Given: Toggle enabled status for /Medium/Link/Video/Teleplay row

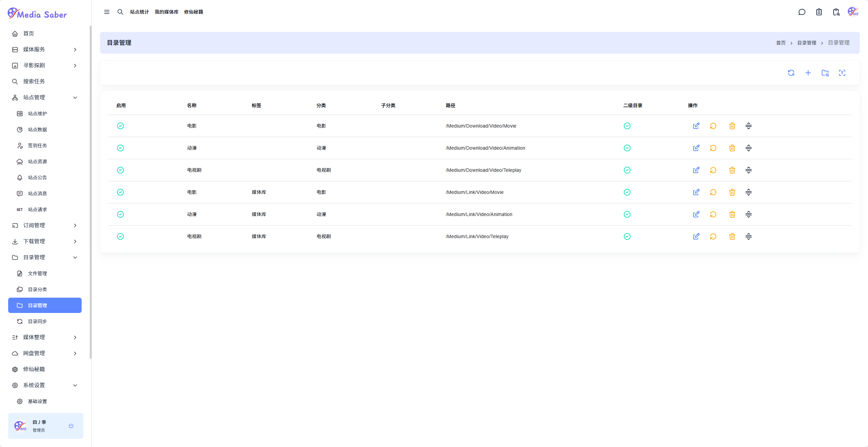Looking at the screenshot, I should [120, 236].
